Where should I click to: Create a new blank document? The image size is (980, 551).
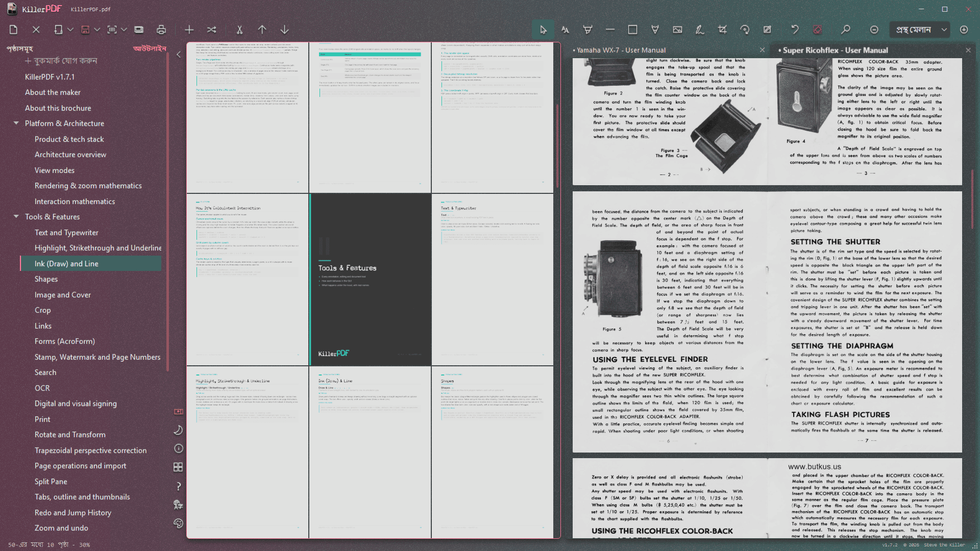click(14, 30)
